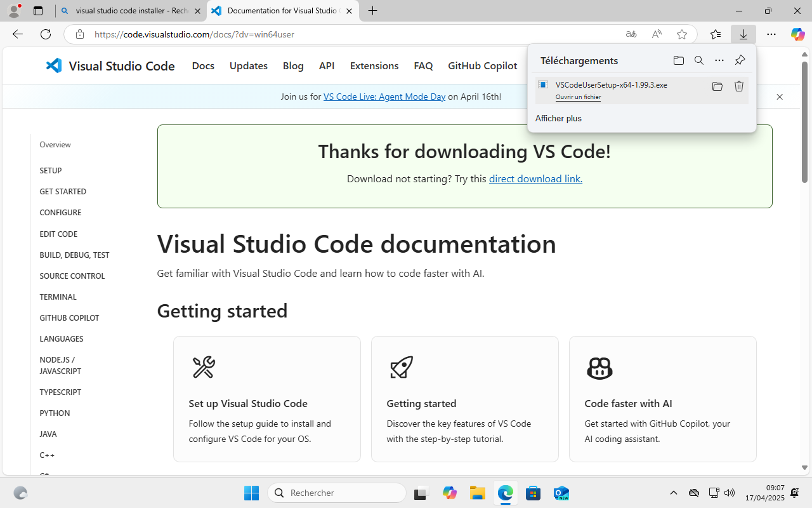Expand the GET STARTED sidebar section

pyautogui.click(x=63, y=192)
